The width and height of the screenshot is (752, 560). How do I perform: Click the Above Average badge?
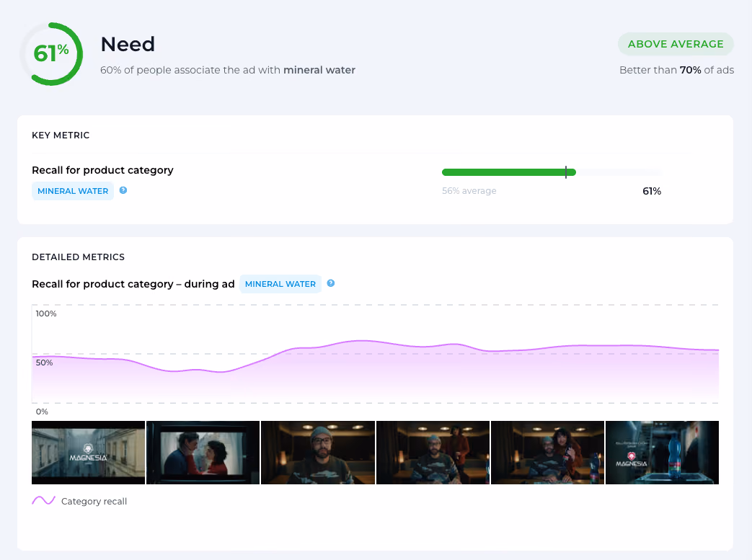(676, 44)
